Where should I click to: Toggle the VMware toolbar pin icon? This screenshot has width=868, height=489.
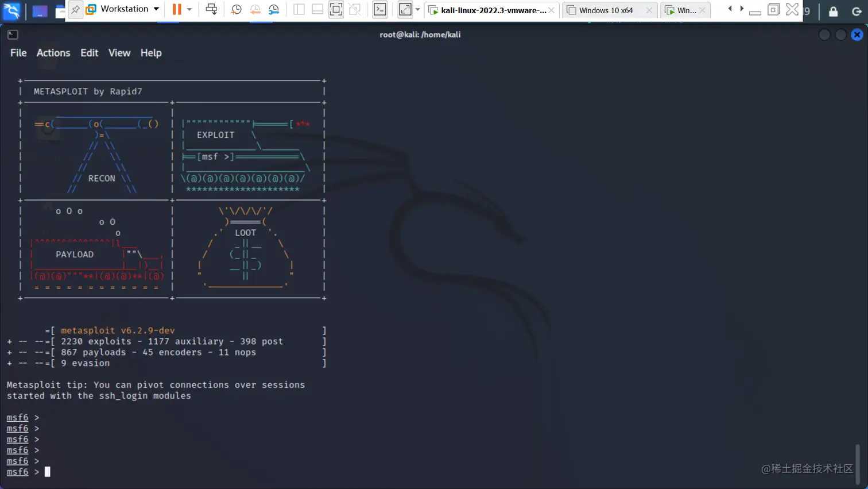point(75,9)
